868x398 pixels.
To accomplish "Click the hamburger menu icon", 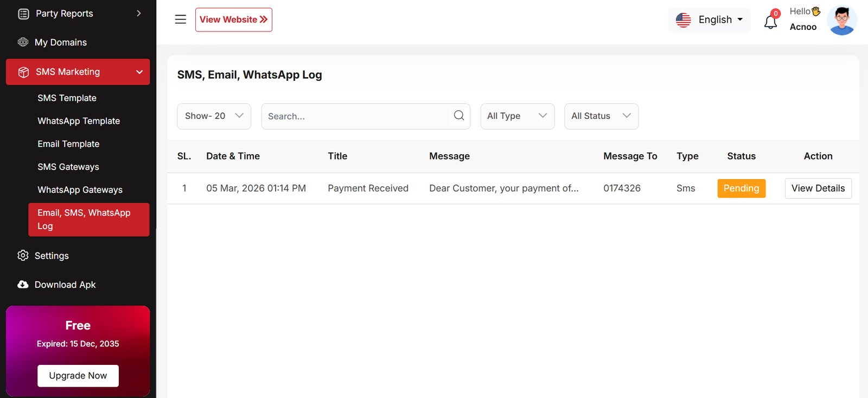I will pyautogui.click(x=181, y=20).
